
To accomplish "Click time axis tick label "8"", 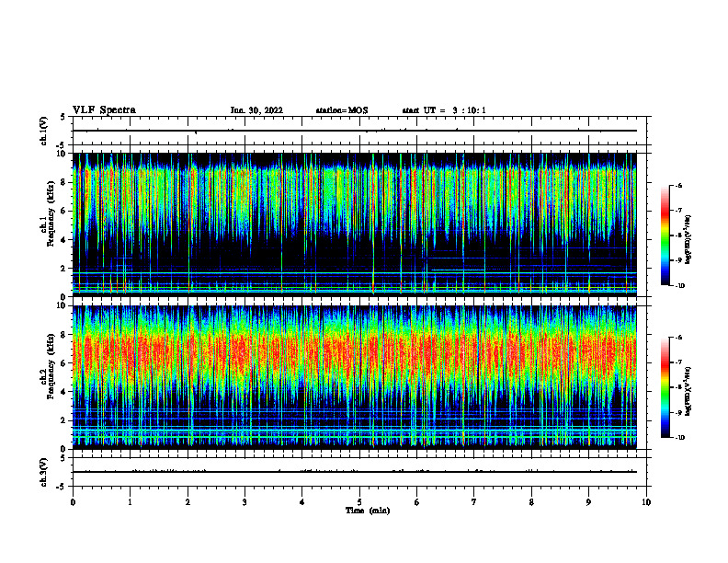I will (x=531, y=502).
